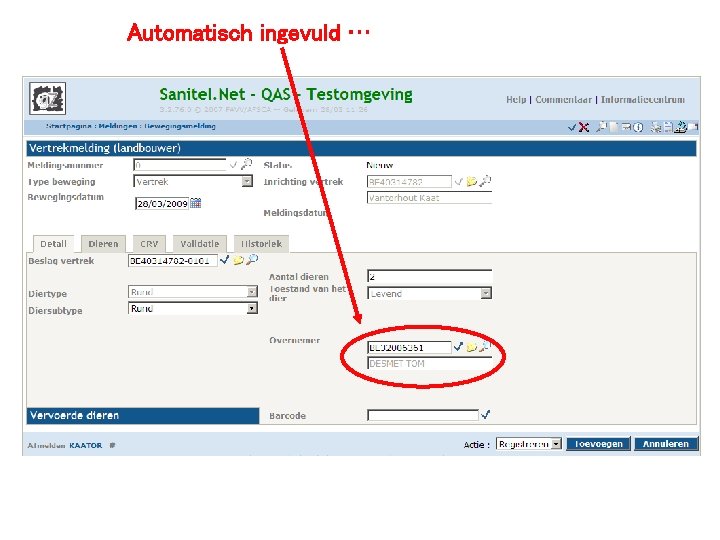Click the magnifier icon beside Beslag vertrek
Image resolution: width=720 pixels, height=540 pixels.
pyautogui.click(x=252, y=259)
